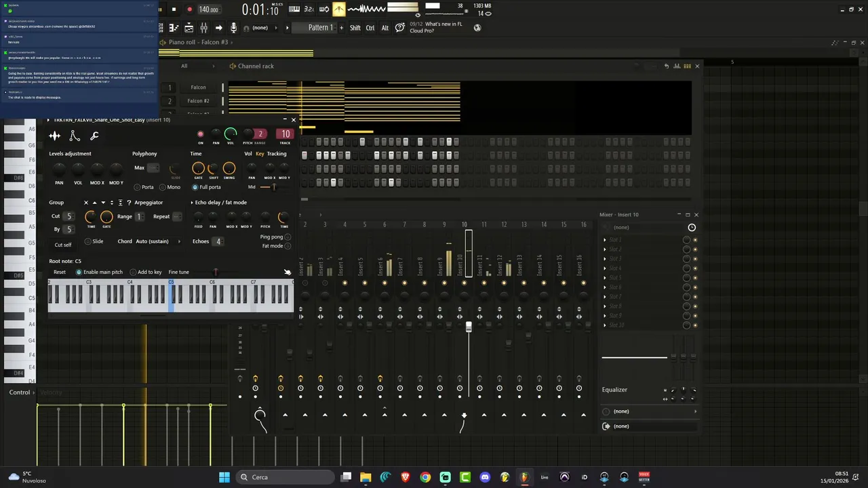Start recording with the record button
868x488 pixels.
coord(189,9)
